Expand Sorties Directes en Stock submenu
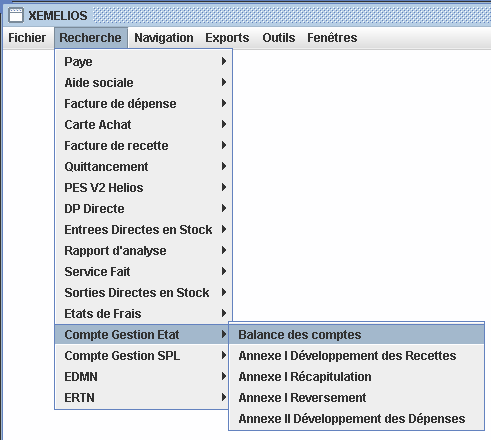Image resolution: width=491 pixels, height=440 pixels. 143,293
